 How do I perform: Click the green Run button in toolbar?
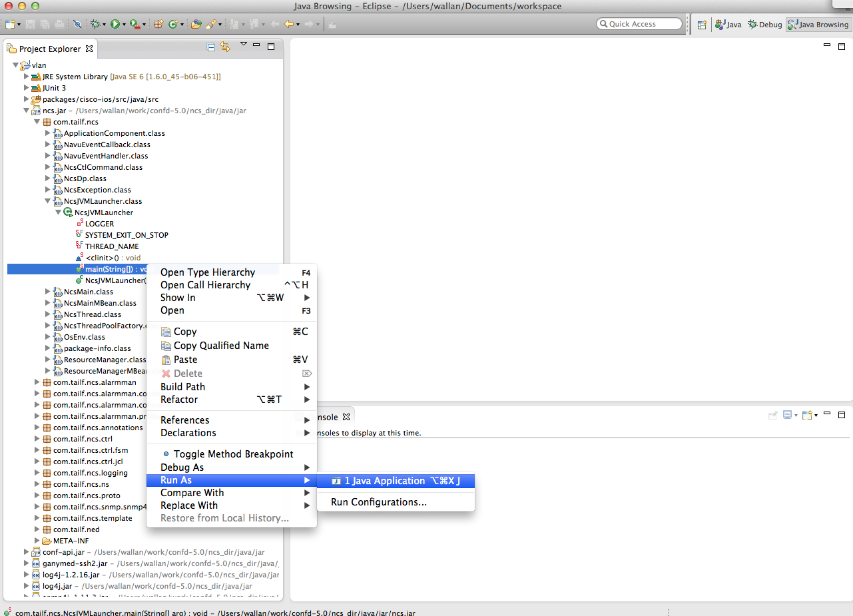point(115,24)
